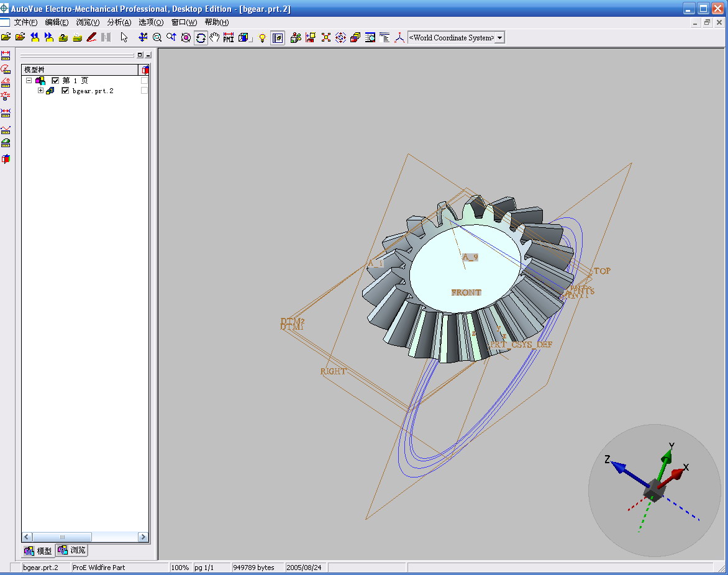Viewport: 728px width, 575px height.
Task: Go to the next page toolbar icon
Action: click(x=48, y=38)
